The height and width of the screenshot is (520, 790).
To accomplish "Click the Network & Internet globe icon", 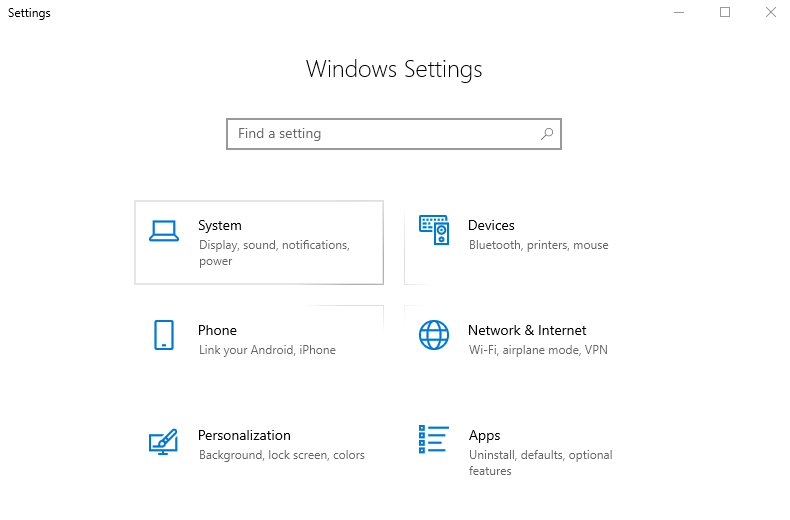I will point(434,335).
